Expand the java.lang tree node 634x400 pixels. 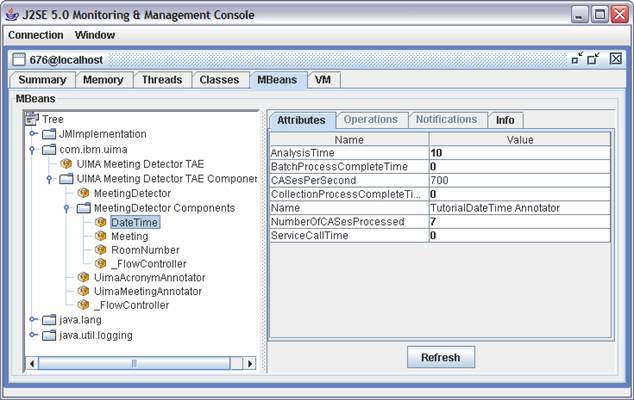point(34,320)
